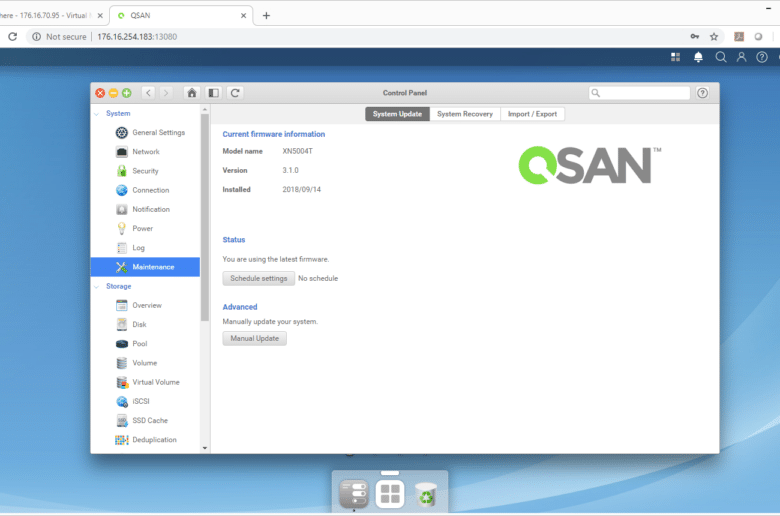Open the Log item in the sidebar
The height and width of the screenshot is (516, 780).
(130, 248)
